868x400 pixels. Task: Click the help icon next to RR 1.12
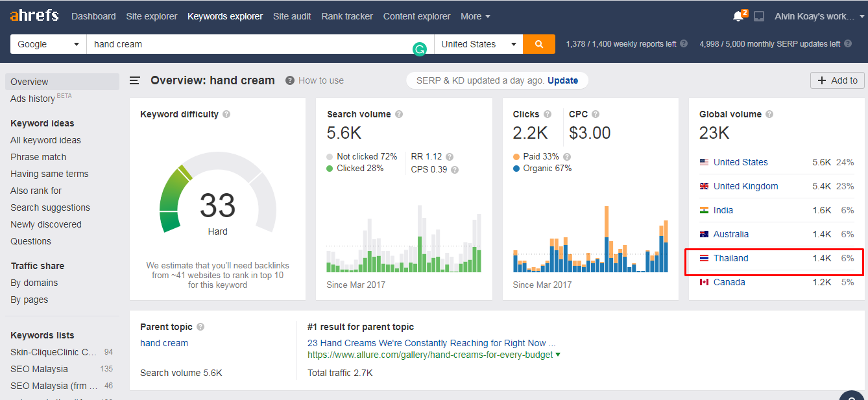pos(450,157)
